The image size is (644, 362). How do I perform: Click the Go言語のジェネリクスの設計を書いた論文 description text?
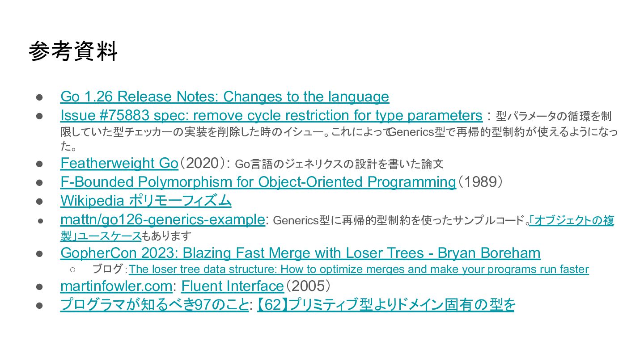point(339,164)
